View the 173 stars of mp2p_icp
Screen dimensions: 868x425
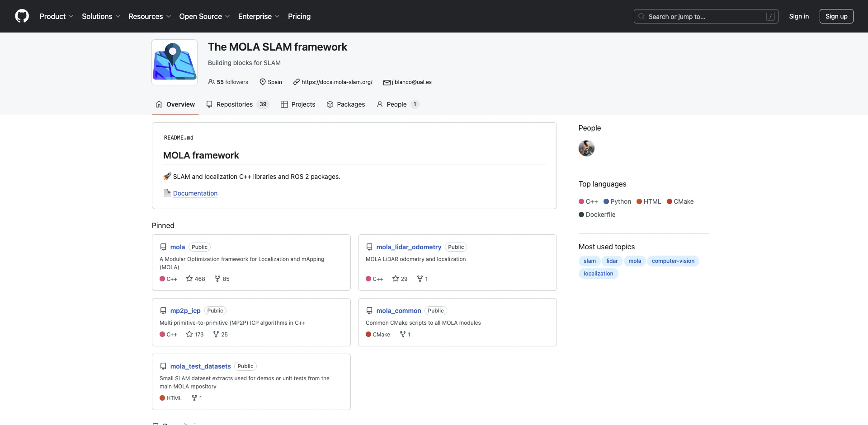pyautogui.click(x=195, y=335)
